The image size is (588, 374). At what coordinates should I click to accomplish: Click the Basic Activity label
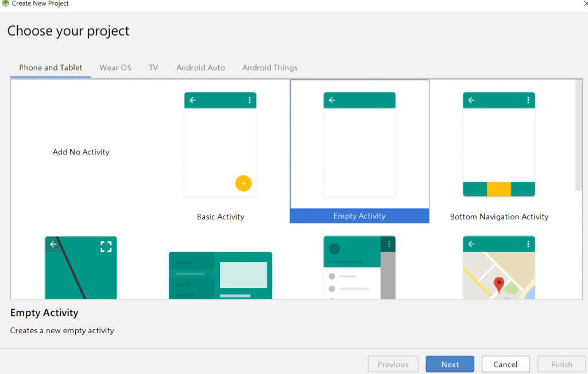[220, 217]
